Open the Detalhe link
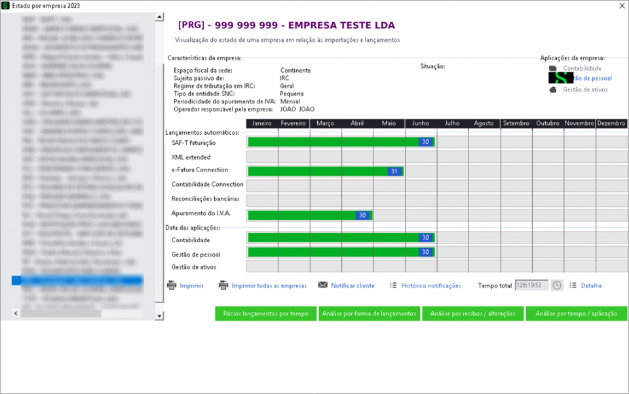Image resolution: width=629 pixels, height=394 pixels. click(x=591, y=286)
